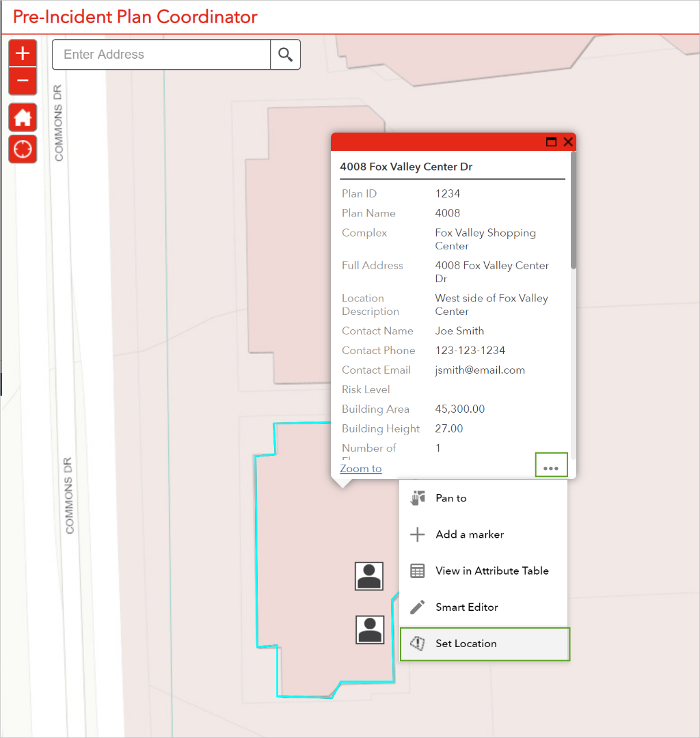Close the 4008 Fox Valley Center Dr popup
700x738 pixels.
click(x=567, y=142)
